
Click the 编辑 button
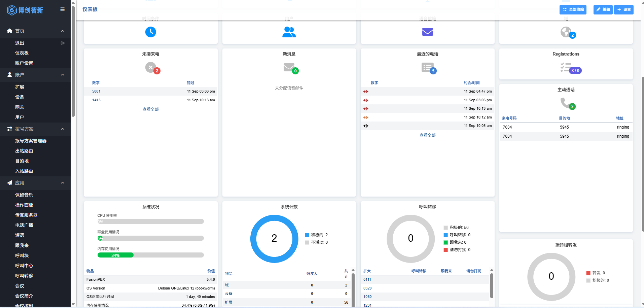coord(603,10)
